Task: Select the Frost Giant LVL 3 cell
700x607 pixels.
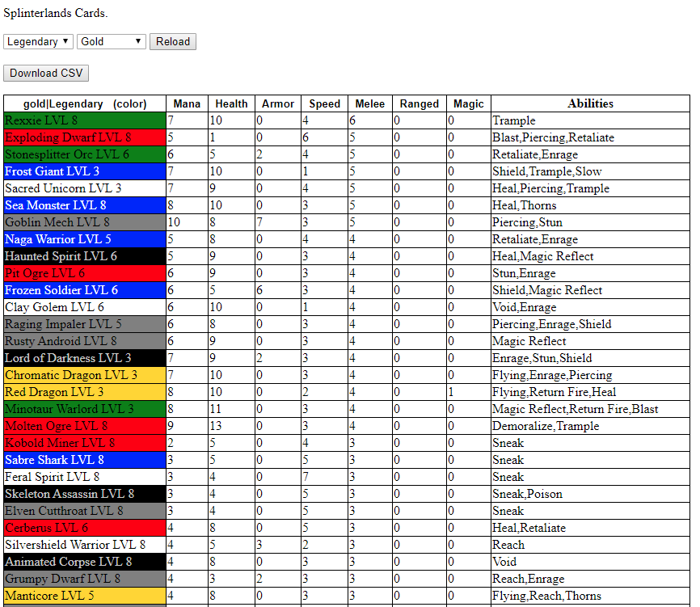Action: (x=85, y=171)
